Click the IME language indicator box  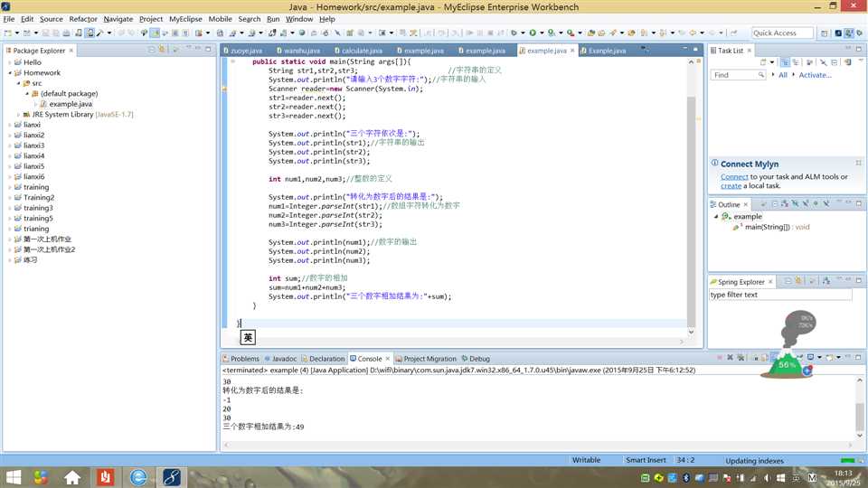248,337
